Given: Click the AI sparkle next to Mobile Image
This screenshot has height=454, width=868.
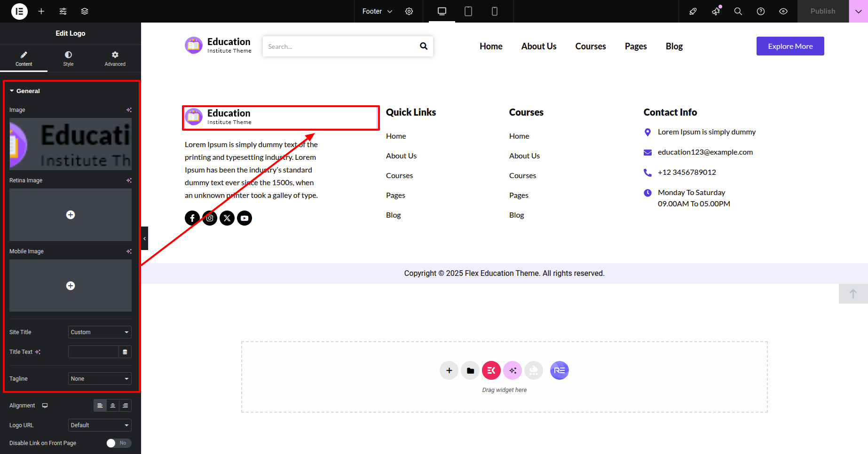Looking at the screenshot, I should coord(129,251).
